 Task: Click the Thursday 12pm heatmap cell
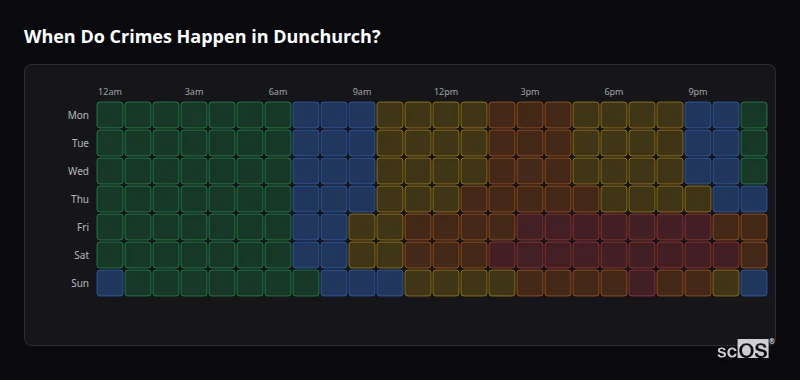pyautogui.click(x=446, y=199)
